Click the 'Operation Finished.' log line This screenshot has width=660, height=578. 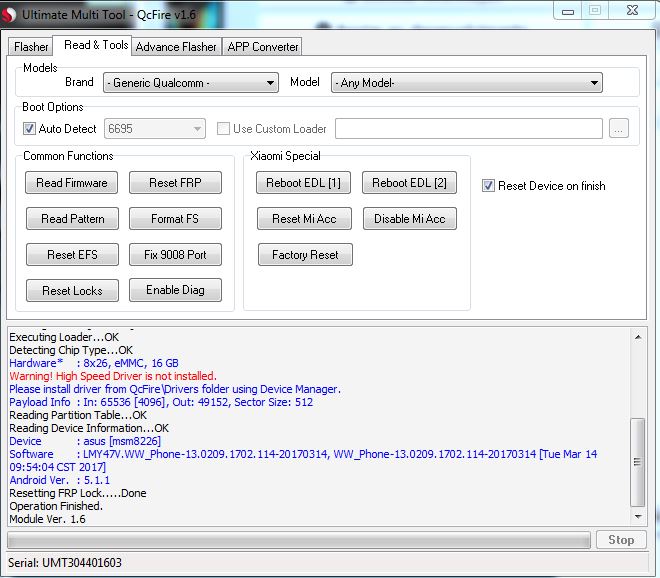click(56, 506)
